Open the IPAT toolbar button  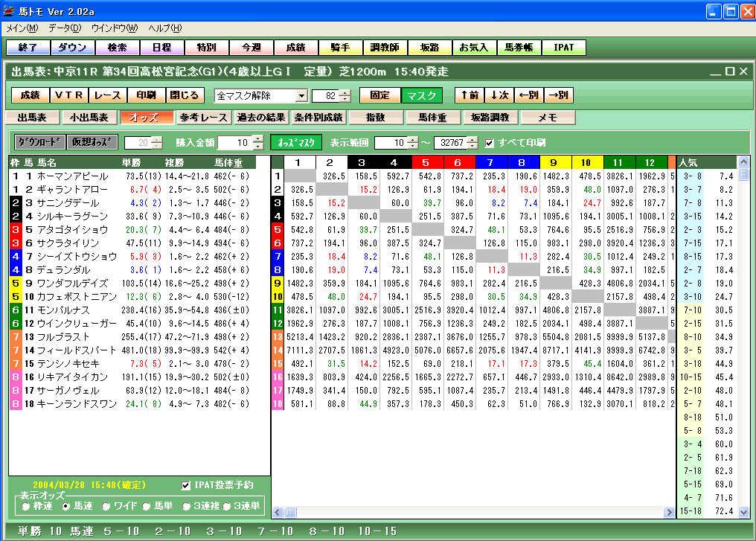click(563, 48)
